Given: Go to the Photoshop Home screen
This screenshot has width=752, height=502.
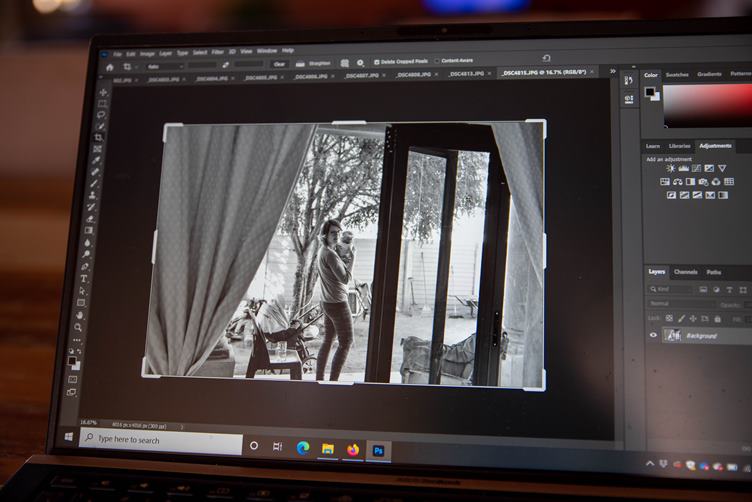Looking at the screenshot, I should pos(110,67).
